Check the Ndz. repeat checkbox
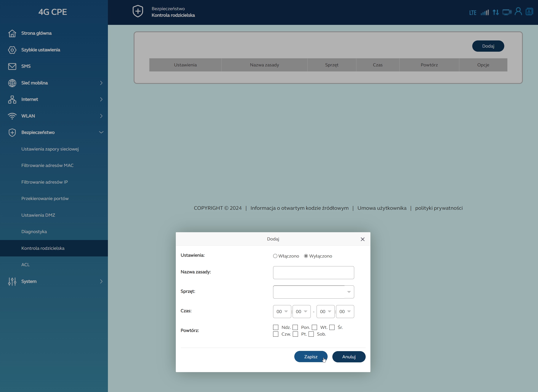The height and width of the screenshot is (392, 538). pos(275,327)
